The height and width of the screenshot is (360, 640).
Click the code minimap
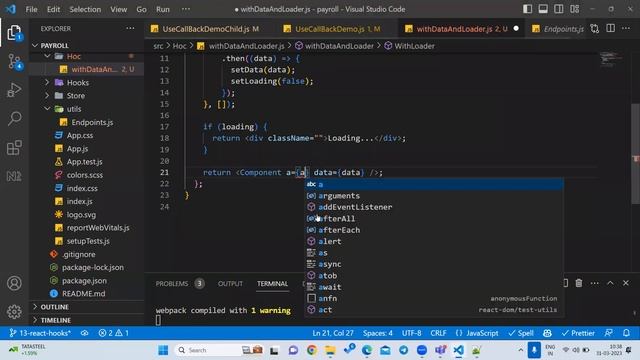[611, 58]
